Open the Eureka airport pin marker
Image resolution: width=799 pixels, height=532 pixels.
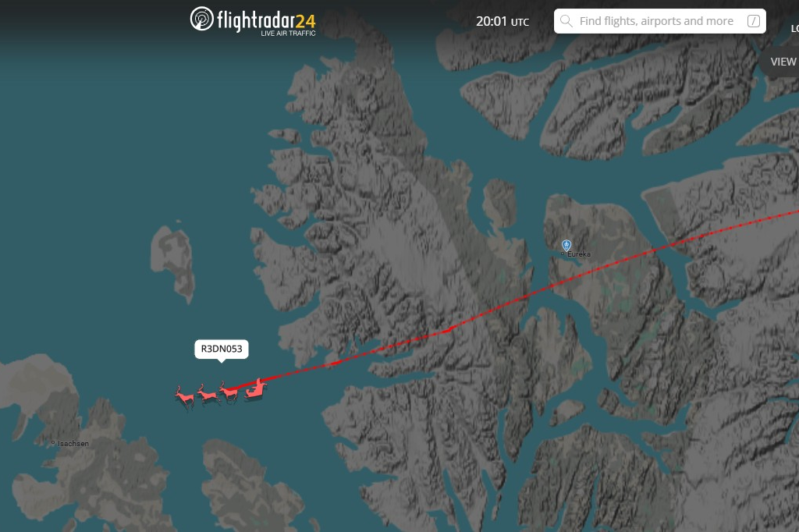(x=566, y=245)
